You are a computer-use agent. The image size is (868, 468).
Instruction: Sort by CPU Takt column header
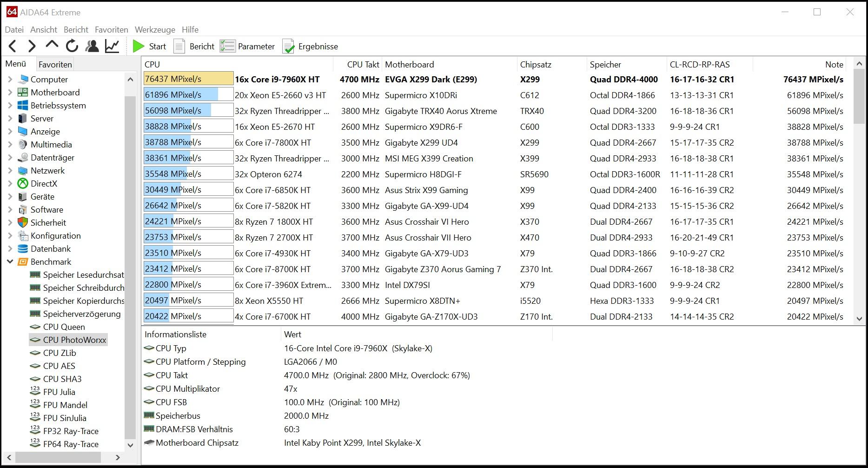pos(358,65)
